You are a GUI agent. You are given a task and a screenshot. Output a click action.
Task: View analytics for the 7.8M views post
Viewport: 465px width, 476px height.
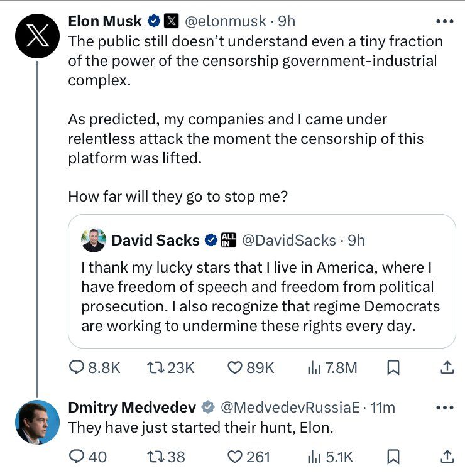coord(314,367)
